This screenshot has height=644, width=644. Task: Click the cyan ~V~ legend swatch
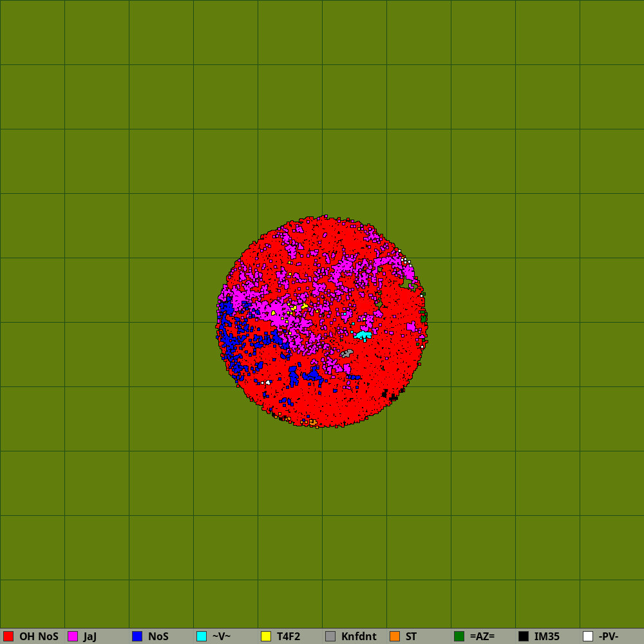(202, 636)
